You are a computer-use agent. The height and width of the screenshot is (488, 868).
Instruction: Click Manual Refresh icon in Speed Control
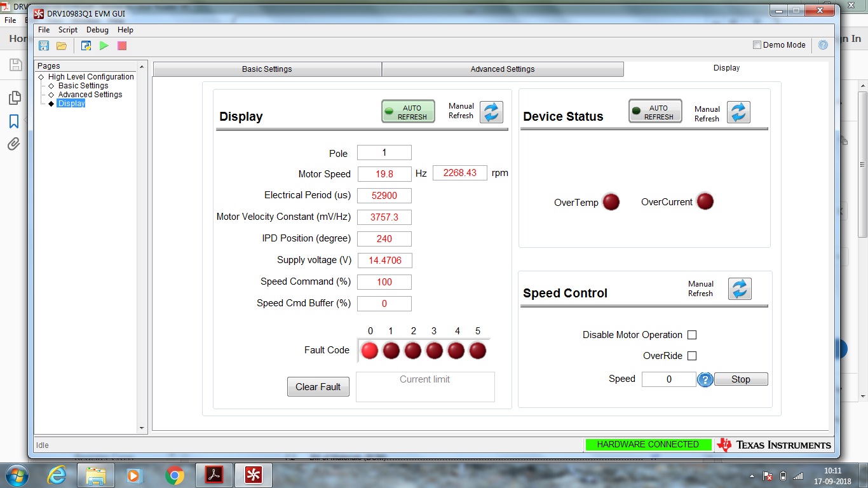[x=740, y=288]
